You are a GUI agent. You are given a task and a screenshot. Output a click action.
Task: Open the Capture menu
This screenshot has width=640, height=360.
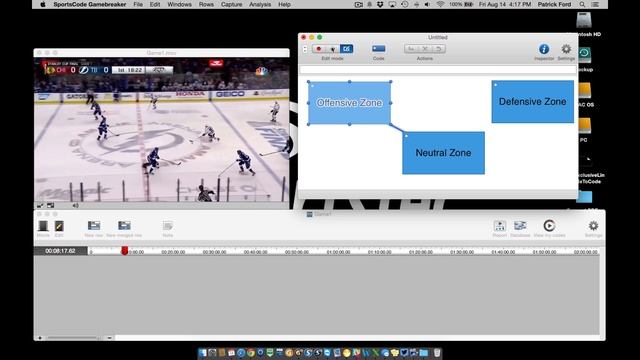pos(231,4)
